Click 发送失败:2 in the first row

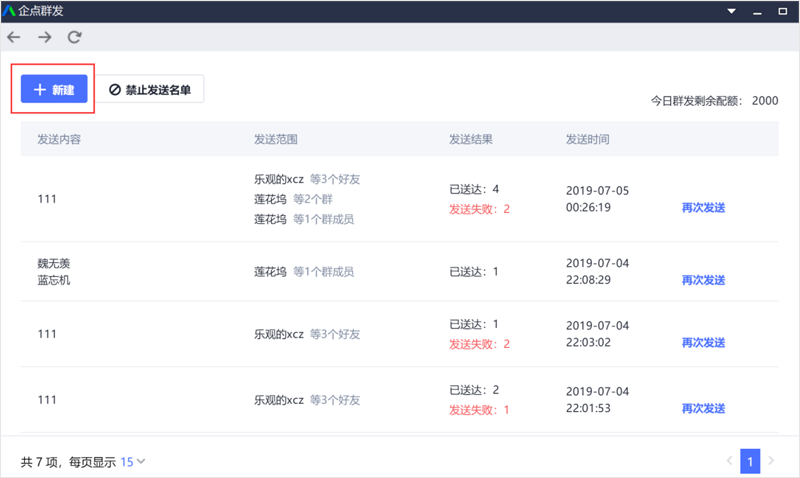[x=480, y=209]
